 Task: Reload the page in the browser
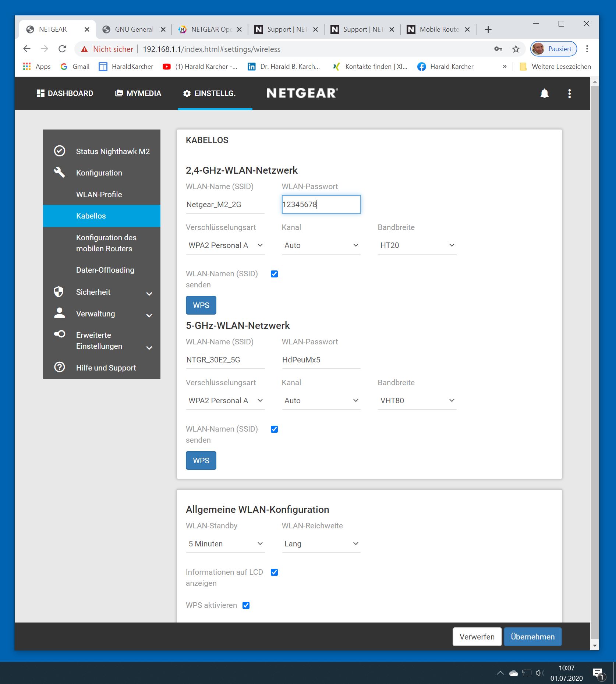[63, 49]
